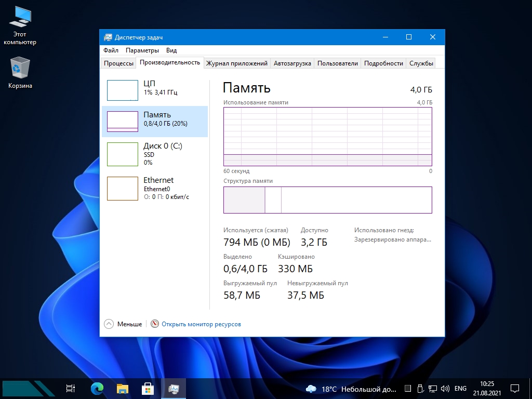Open the Вид menu
The width and height of the screenshot is (532, 399).
(171, 50)
